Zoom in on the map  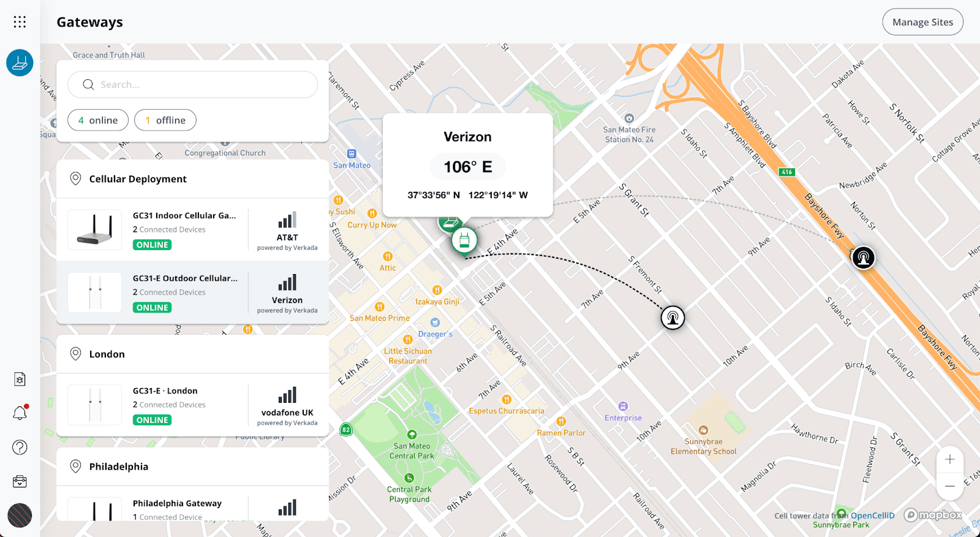949,459
